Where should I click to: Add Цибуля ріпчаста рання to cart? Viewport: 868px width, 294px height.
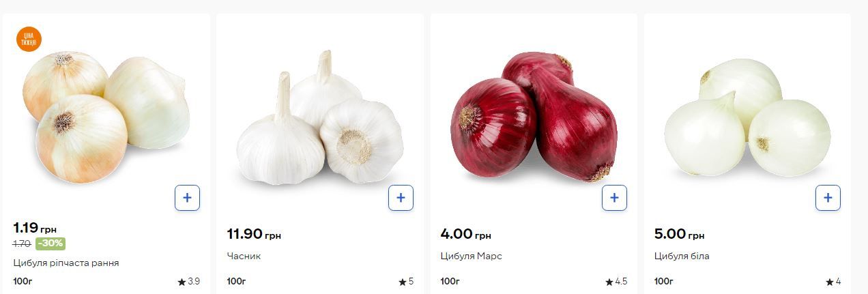coord(187,198)
